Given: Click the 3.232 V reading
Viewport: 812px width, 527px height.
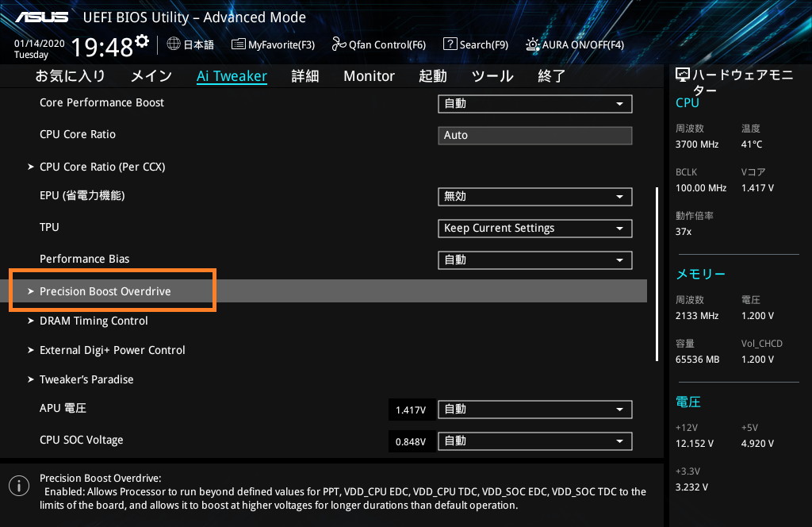Looking at the screenshot, I should pyautogui.click(x=691, y=487).
